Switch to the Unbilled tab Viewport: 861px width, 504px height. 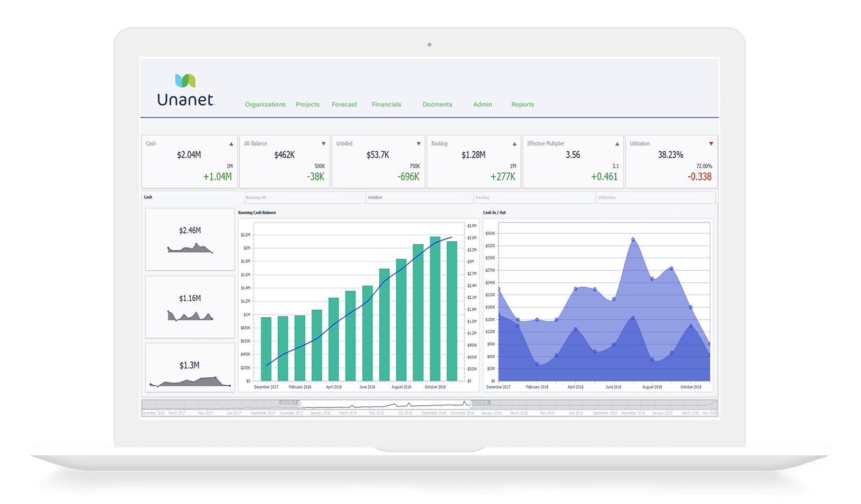[x=375, y=197]
